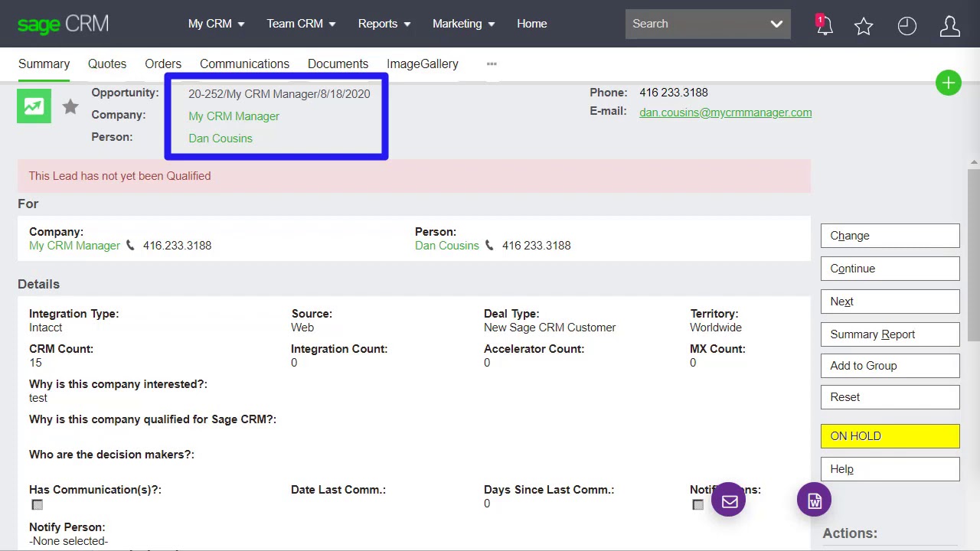Click the Add to Group button
Screen dimensions: 980x551
[890, 366]
